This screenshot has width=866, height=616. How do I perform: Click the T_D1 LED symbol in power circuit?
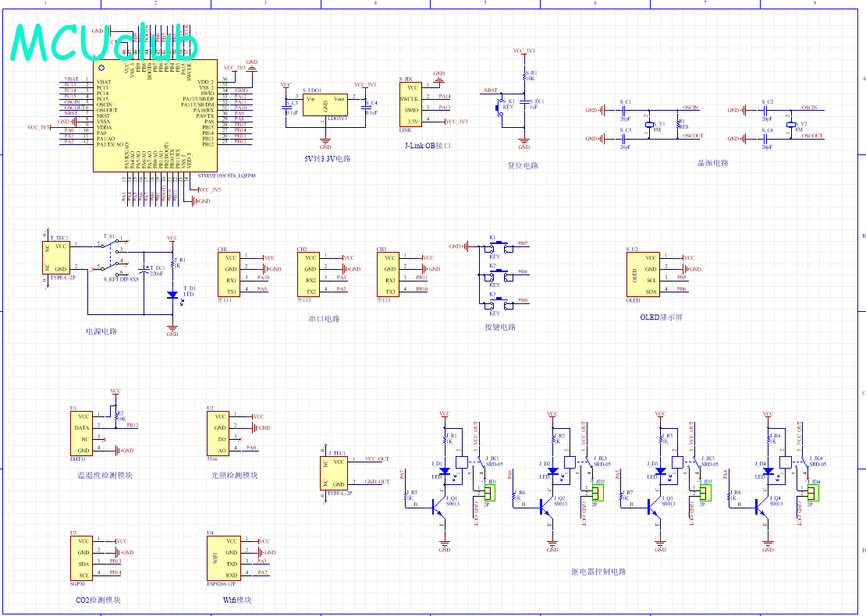[172, 295]
